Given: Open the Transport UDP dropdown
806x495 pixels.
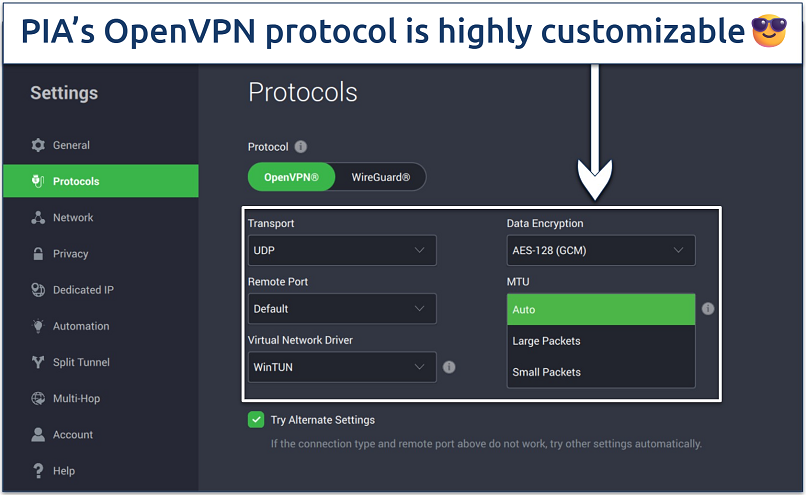Looking at the screenshot, I should [x=342, y=250].
